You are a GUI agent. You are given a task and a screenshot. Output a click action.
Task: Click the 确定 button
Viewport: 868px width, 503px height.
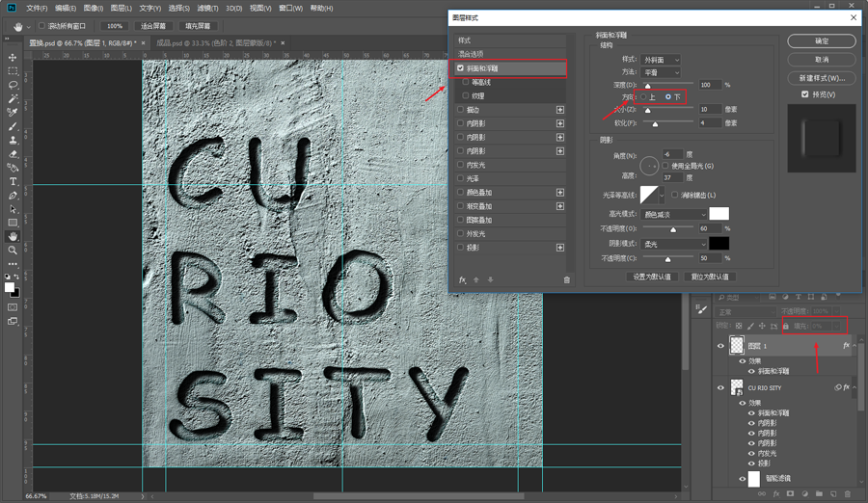pyautogui.click(x=822, y=41)
